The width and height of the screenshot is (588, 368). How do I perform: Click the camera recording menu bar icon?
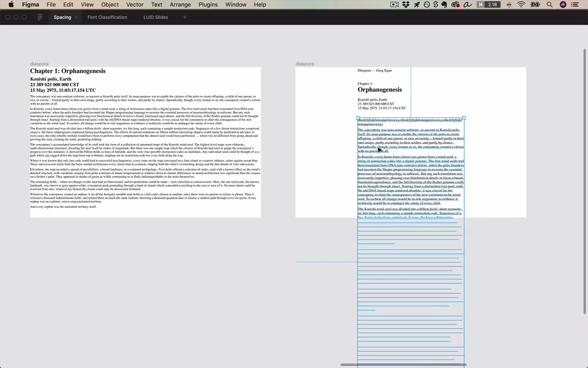(x=394, y=5)
